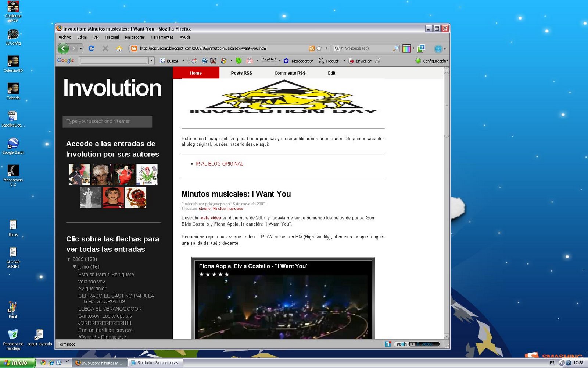Click the blog search field
Screen dimensions: 588x368
point(107,121)
